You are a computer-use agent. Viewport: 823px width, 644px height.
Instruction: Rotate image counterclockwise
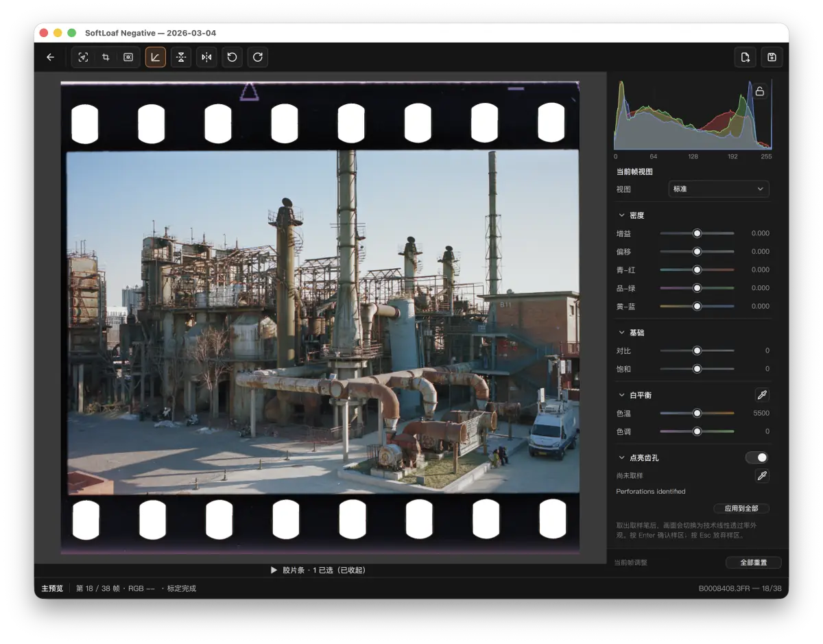232,57
